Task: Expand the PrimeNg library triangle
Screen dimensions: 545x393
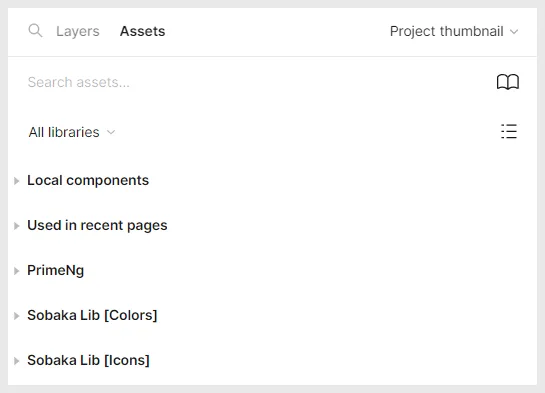Action: [x=16, y=271]
